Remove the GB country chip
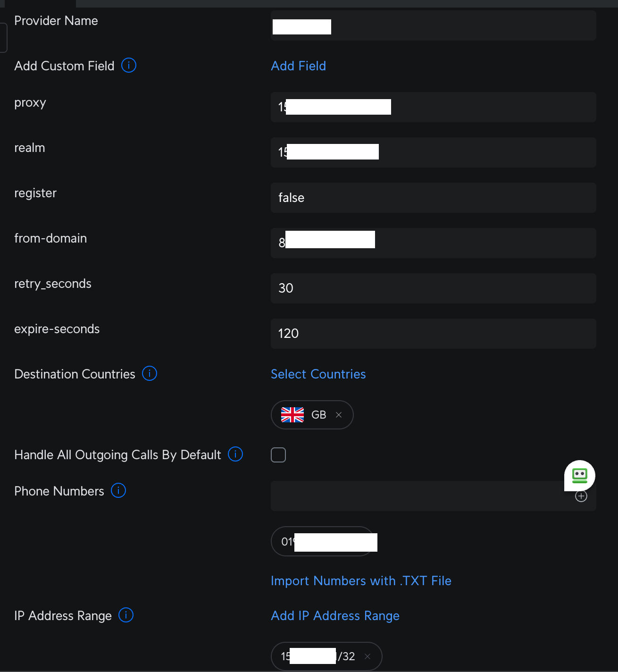The image size is (618, 672). click(x=339, y=415)
